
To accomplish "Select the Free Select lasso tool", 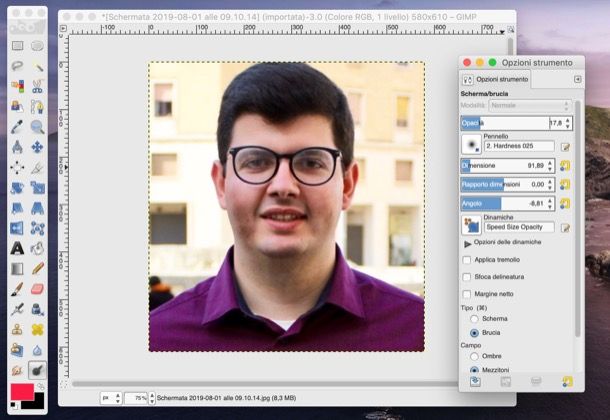I will pos(17,66).
